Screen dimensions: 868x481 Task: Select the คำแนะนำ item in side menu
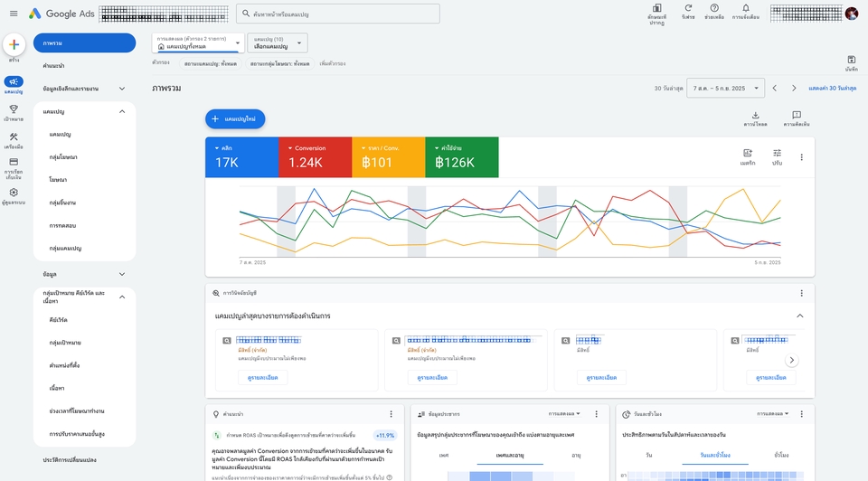(x=53, y=66)
